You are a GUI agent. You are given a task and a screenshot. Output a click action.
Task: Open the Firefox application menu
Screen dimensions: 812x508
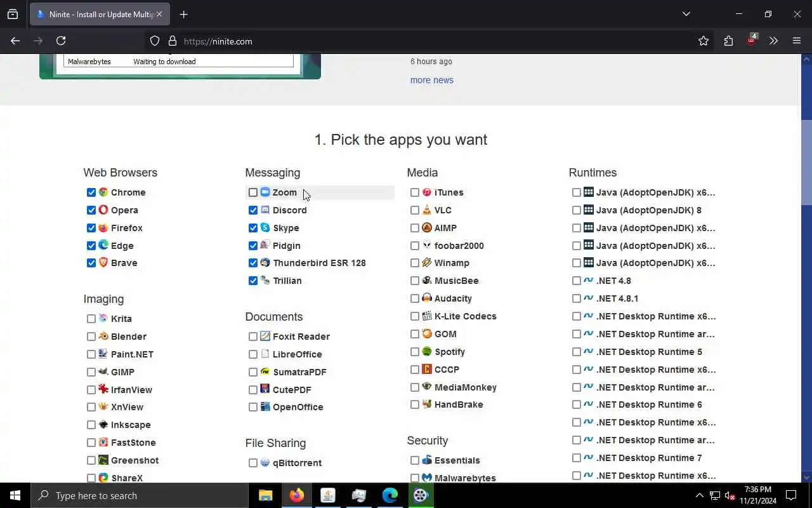(x=797, y=41)
